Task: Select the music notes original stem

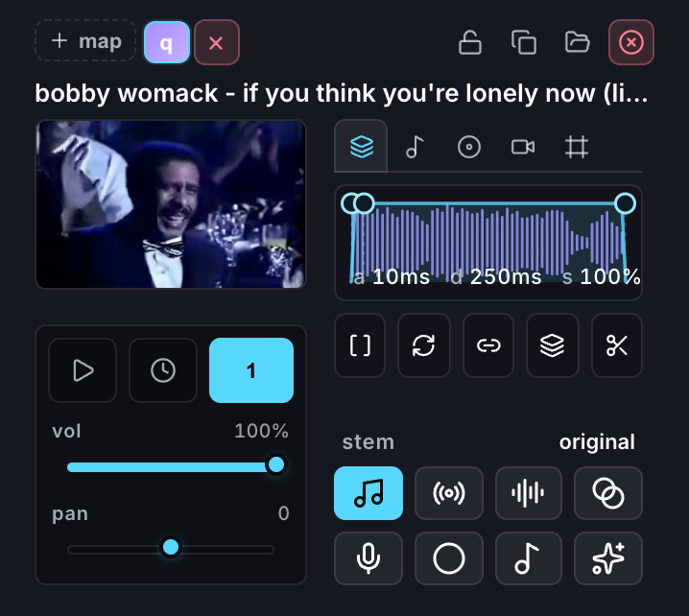Action: pyautogui.click(x=368, y=493)
